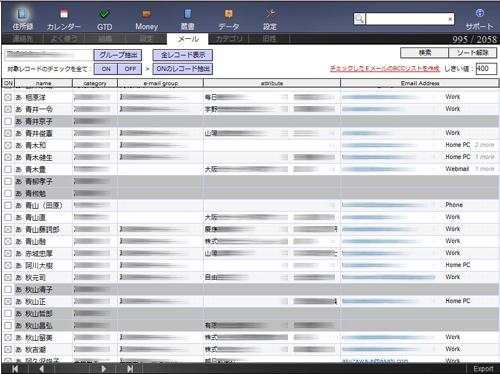Open the 住所録 address book icon
The image size is (500, 374).
click(22, 14)
